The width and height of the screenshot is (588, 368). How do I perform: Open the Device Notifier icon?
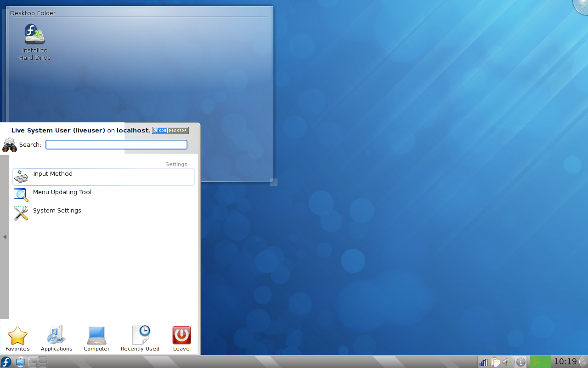[20, 362]
